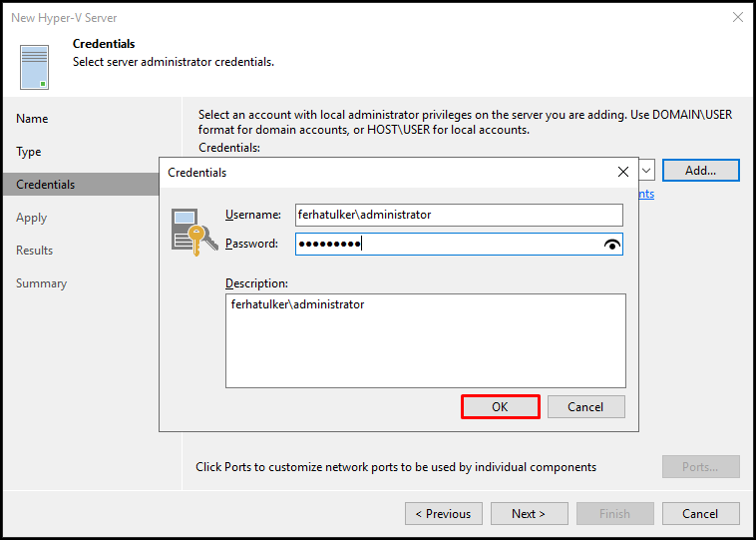Focus the Username input field
Viewport: 756px width, 540px height.
tap(459, 215)
